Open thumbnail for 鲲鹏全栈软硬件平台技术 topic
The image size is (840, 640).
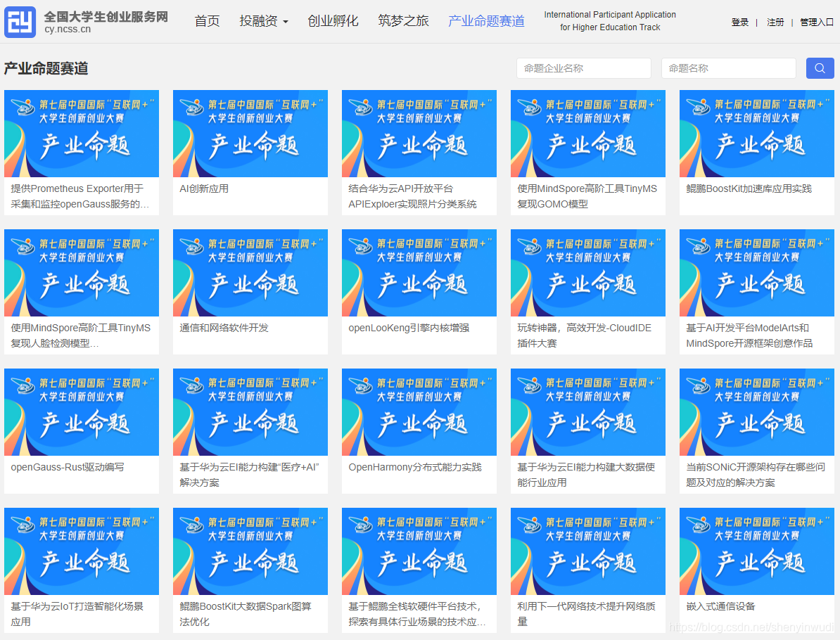419,551
